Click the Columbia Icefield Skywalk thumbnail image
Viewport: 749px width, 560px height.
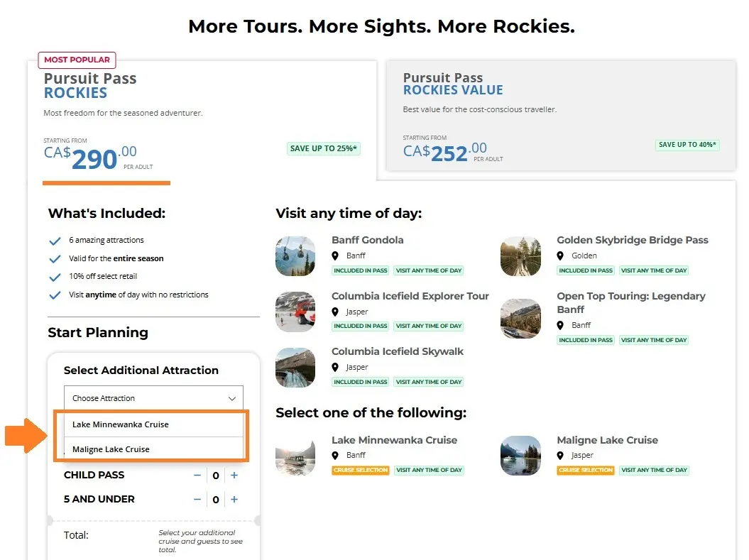[295, 368]
